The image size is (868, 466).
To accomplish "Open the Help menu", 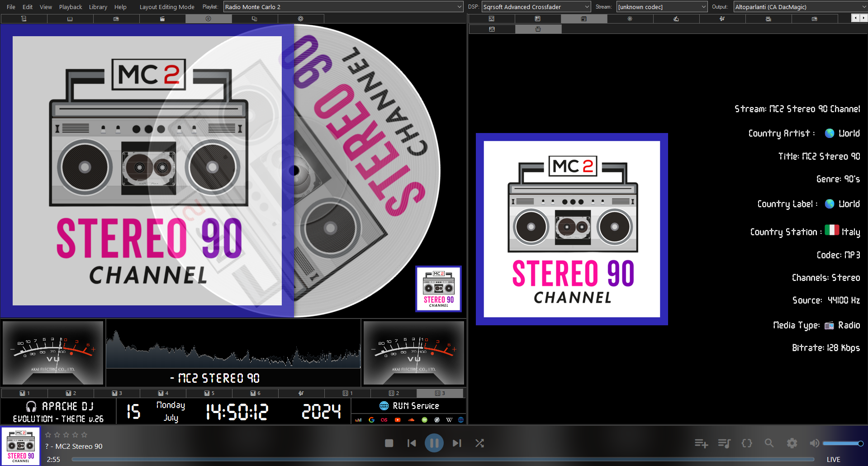I will (120, 7).
